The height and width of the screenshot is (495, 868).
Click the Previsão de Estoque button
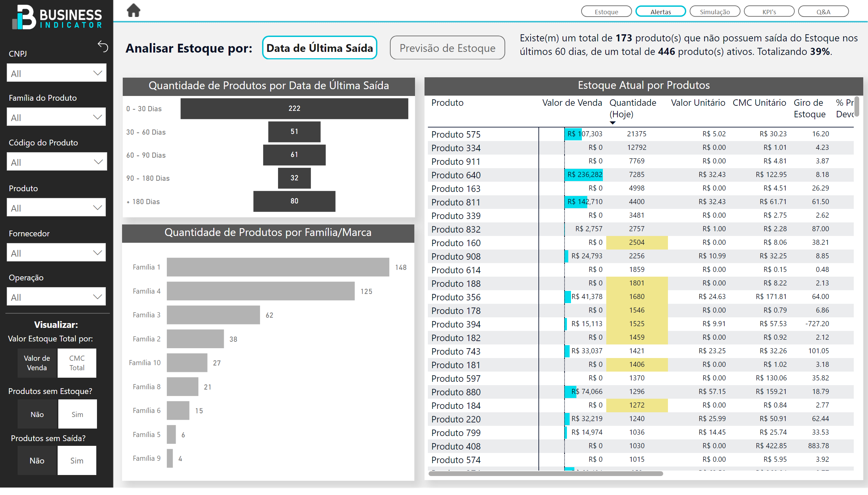(x=447, y=48)
